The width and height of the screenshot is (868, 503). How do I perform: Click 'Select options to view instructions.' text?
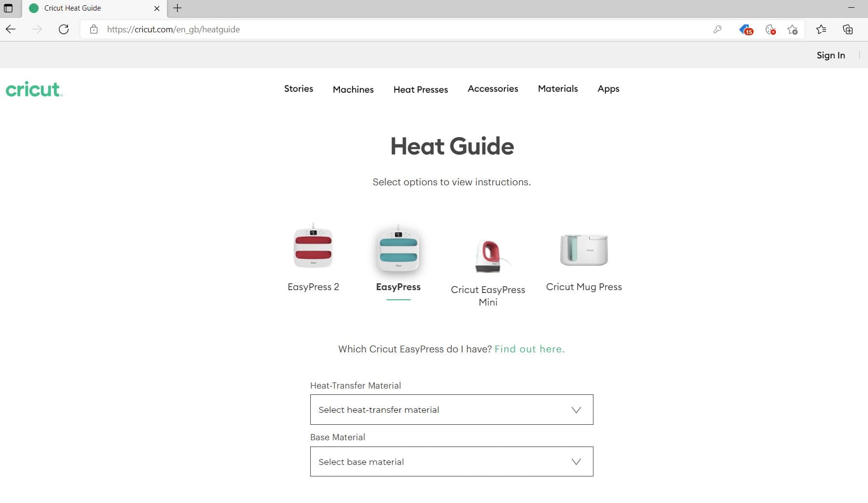coord(452,182)
